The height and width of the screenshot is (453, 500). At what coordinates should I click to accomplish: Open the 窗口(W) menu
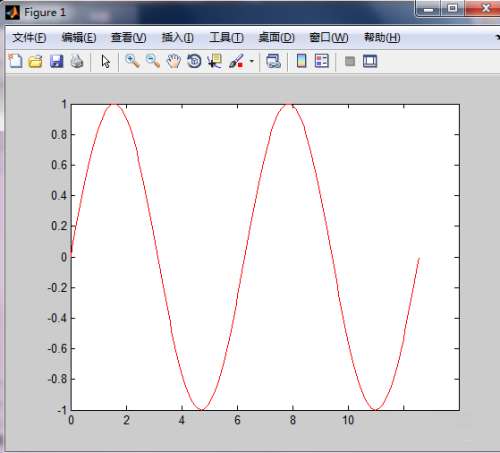329,38
